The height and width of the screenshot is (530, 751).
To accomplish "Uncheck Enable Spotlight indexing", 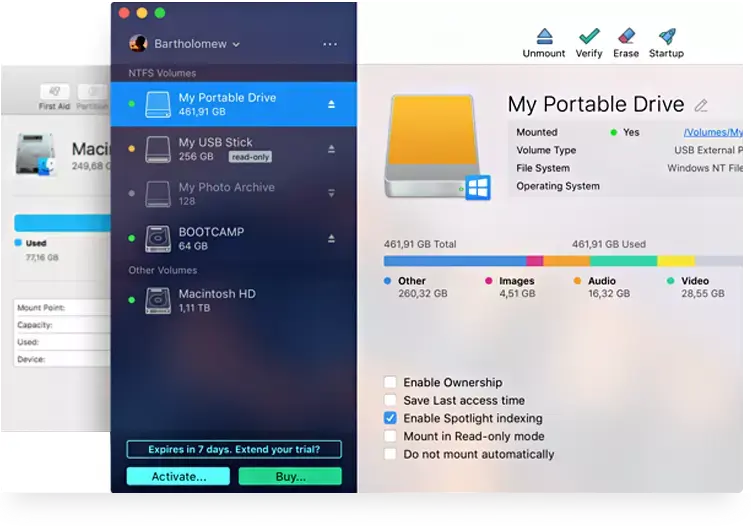I will click(x=390, y=418).
